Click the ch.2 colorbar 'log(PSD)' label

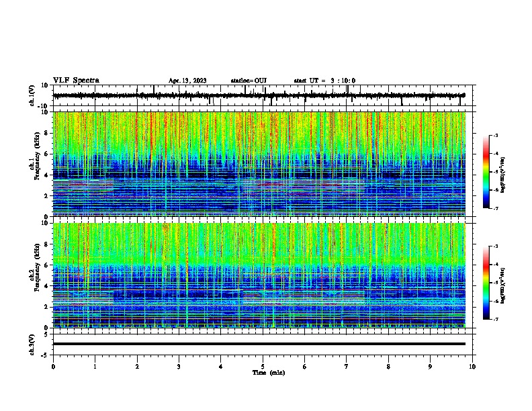[502, 285]
